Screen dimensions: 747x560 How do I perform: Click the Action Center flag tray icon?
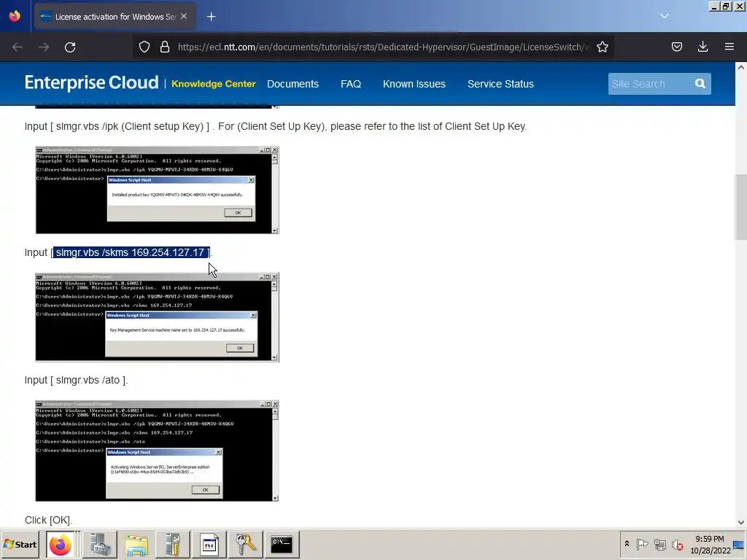click(642, 544)
